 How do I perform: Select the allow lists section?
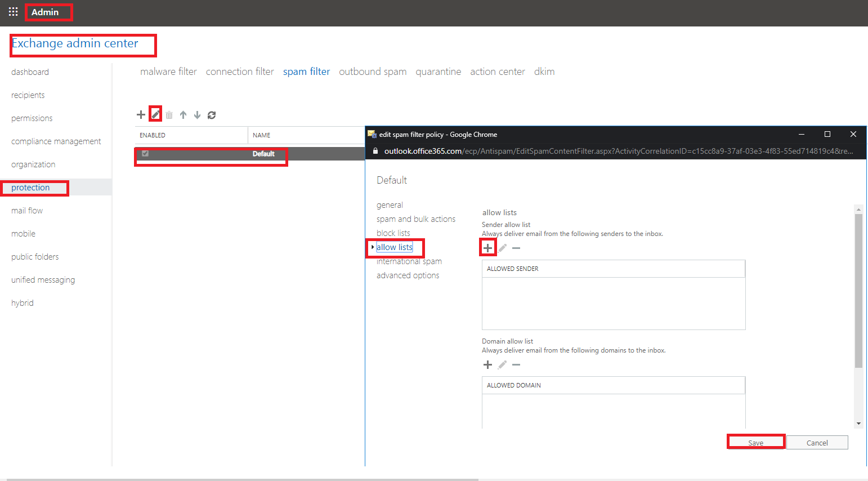395,247
